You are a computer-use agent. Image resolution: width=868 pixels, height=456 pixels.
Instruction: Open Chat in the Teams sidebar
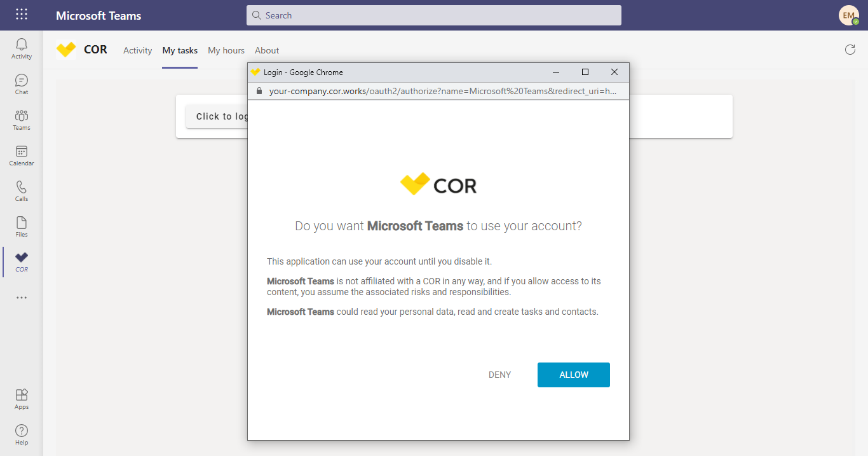(22, 84)
